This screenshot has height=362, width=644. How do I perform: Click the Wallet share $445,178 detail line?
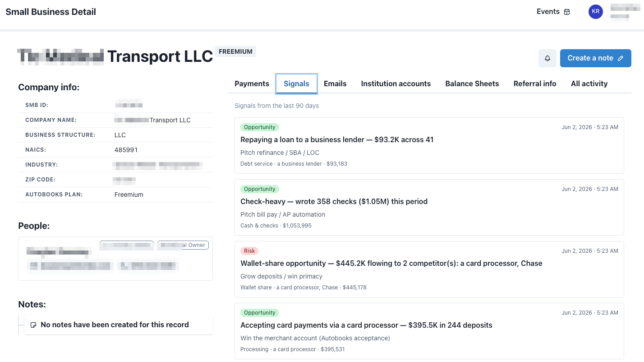click(x=304, y=288)
